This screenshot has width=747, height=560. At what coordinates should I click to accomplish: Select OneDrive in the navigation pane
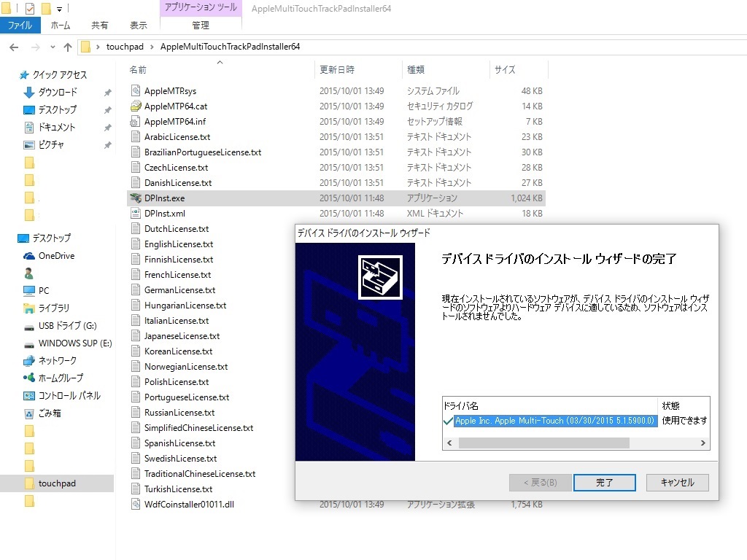(56, 256)
